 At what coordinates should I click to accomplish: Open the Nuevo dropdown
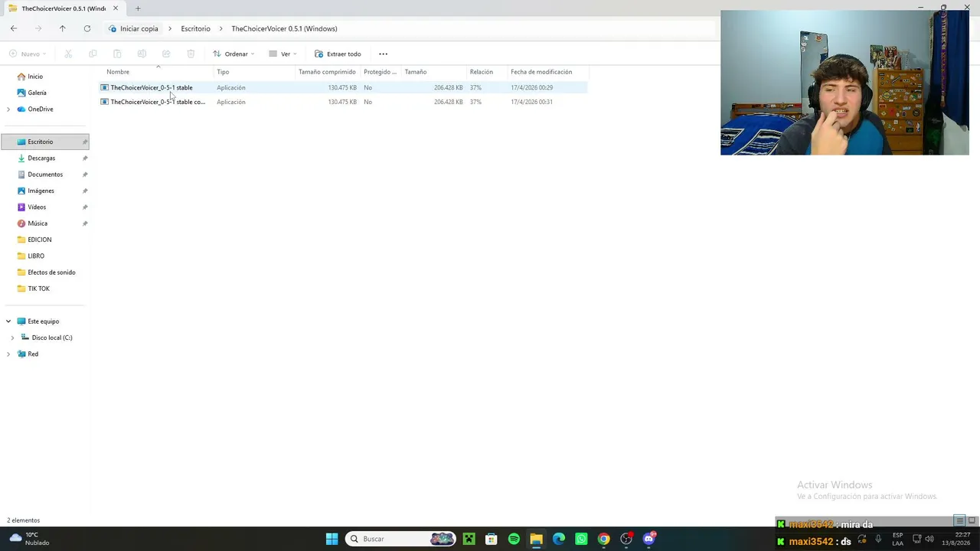click(28, 54)
